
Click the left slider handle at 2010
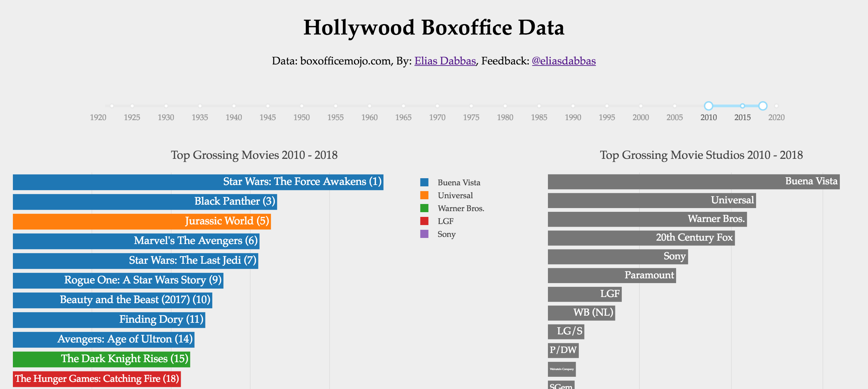coord(708,106)
